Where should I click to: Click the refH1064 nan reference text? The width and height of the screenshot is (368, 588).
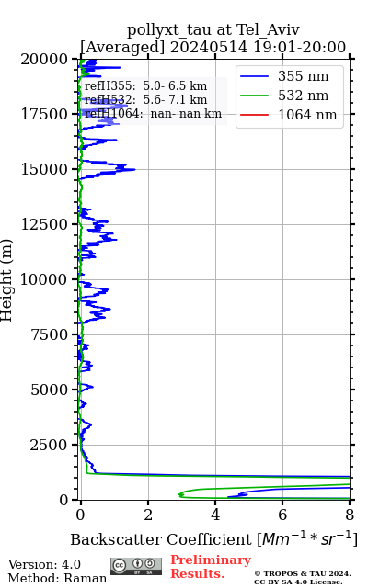click(153, 114)
